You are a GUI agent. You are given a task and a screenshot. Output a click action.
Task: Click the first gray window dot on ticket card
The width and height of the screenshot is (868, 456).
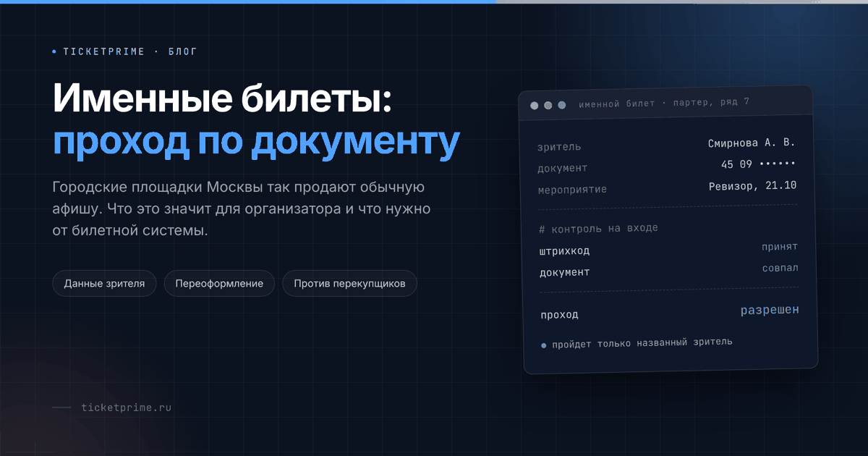pyautogui.click(x=535, y=106)
